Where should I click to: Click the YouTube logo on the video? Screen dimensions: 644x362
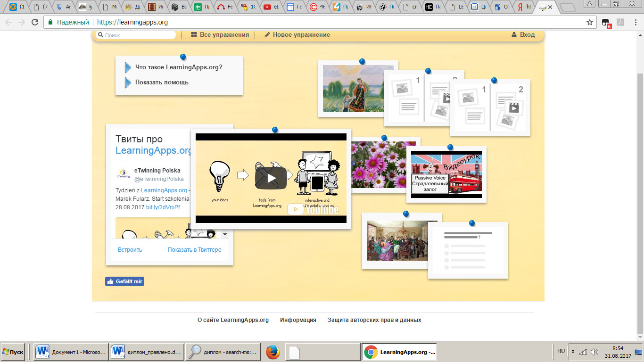[x=313, y=209]
